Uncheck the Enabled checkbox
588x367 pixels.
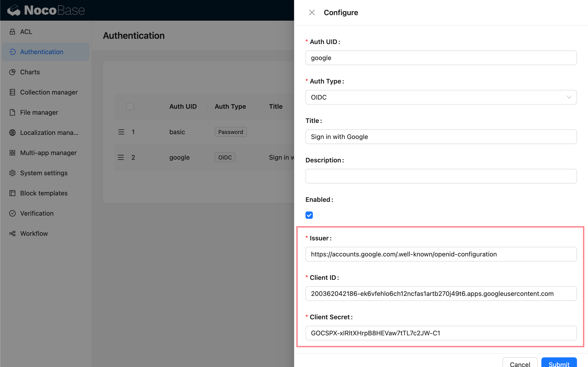(309, 215)
